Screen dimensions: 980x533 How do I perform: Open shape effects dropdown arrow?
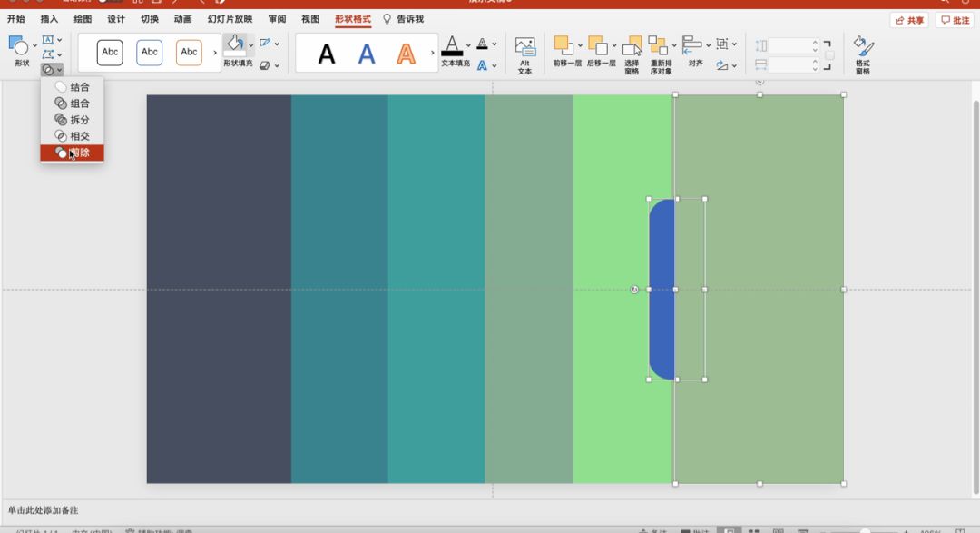point(277,65)
